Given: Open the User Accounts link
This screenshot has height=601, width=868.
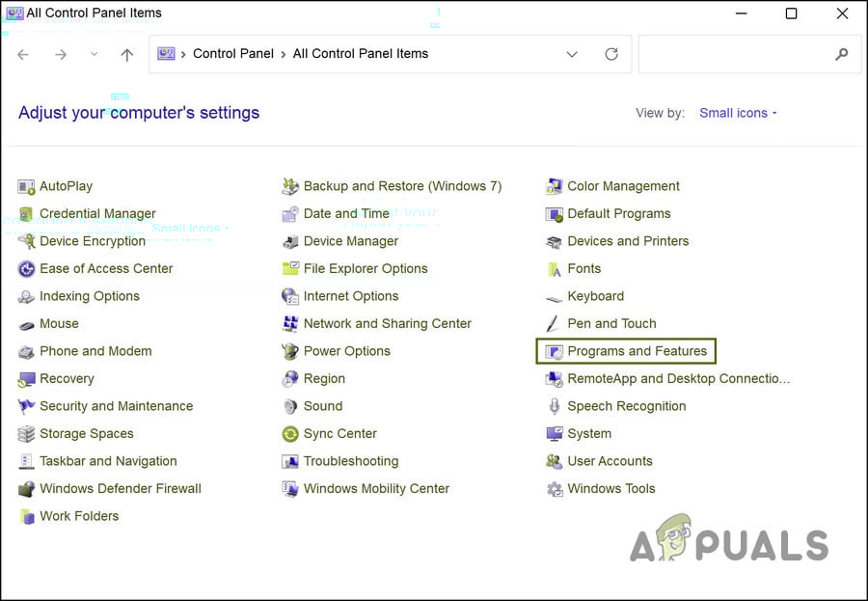Looking at the screenshot, I should 610,462.
